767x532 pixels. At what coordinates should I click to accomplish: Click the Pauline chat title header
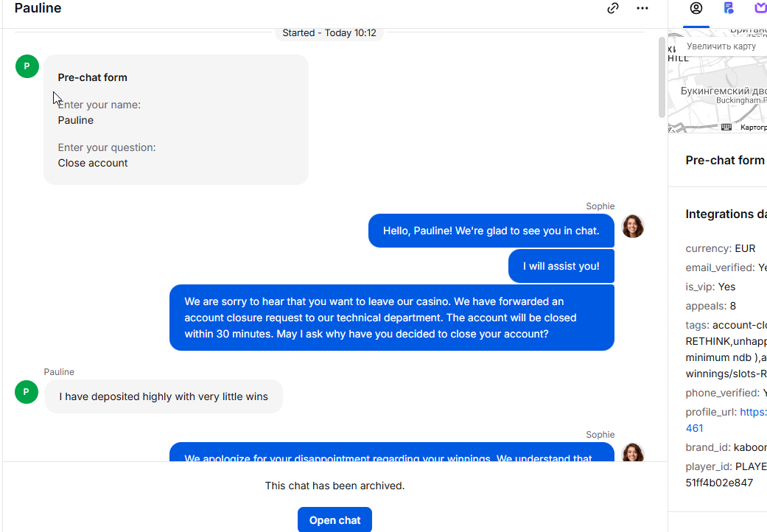pyautogui.click(x=38, y=8)
